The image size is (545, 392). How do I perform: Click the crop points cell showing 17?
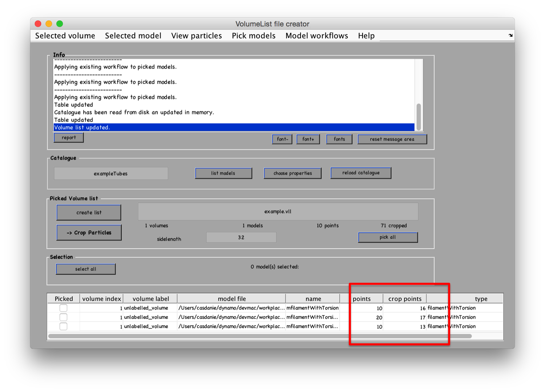[x=405, y=318]
